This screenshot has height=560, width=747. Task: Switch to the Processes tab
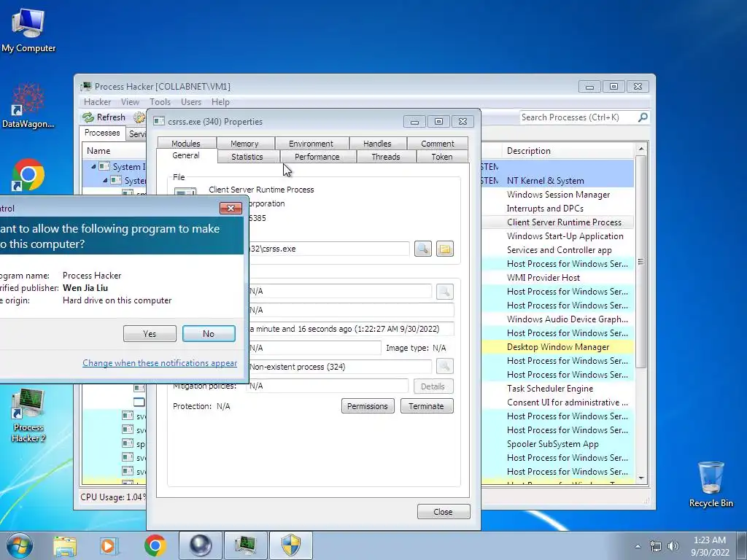coord(102,133)
